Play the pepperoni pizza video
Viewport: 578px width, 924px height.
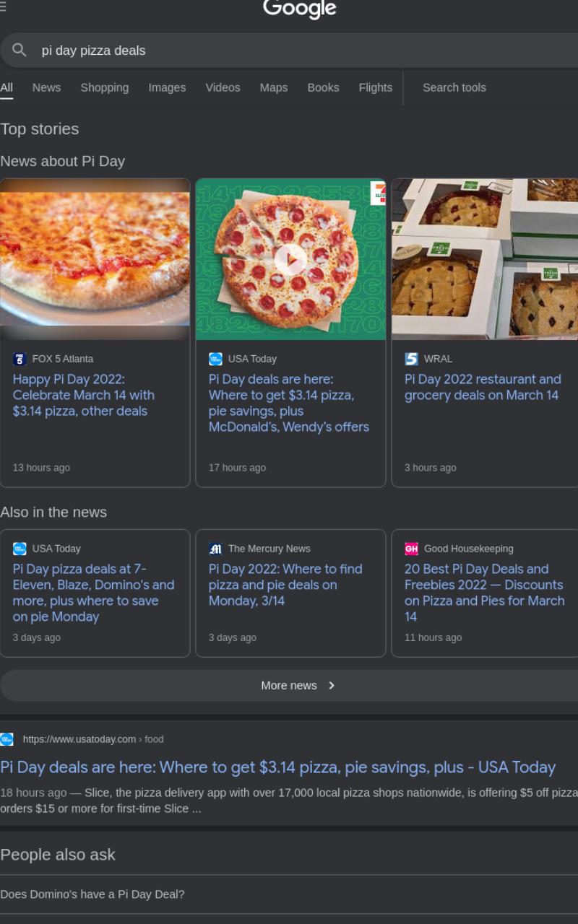coord(290,259)
